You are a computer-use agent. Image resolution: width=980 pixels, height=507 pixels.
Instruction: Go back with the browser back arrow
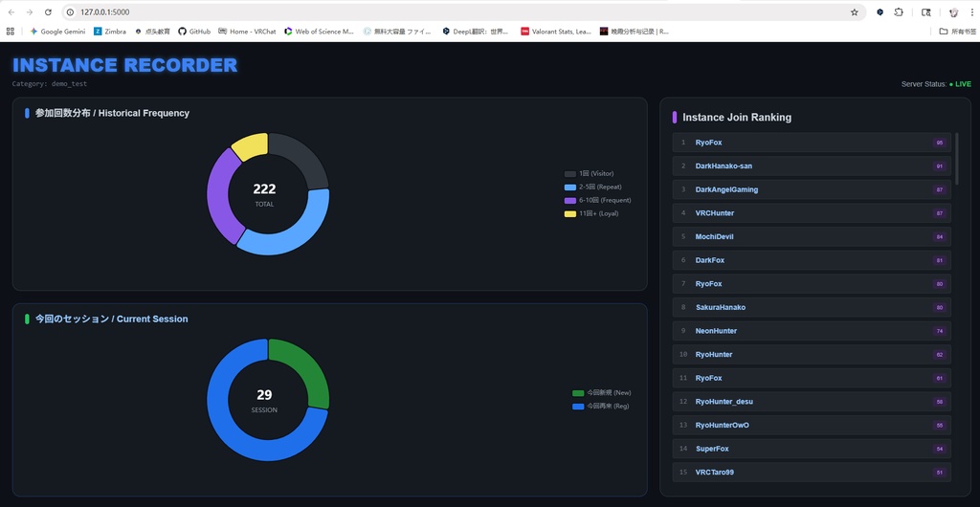(11, 11)
